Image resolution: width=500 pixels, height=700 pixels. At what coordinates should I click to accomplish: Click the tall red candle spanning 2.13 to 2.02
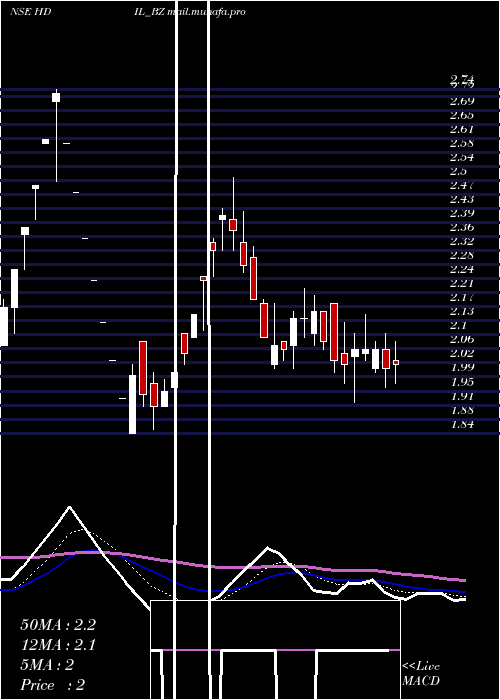[x=334, y=332]
